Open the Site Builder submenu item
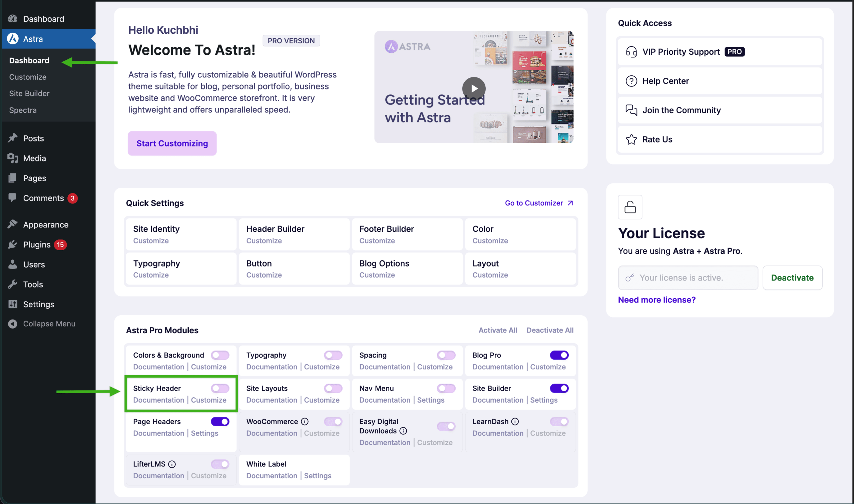The image size is (854, 504). (x=29, y=93)
